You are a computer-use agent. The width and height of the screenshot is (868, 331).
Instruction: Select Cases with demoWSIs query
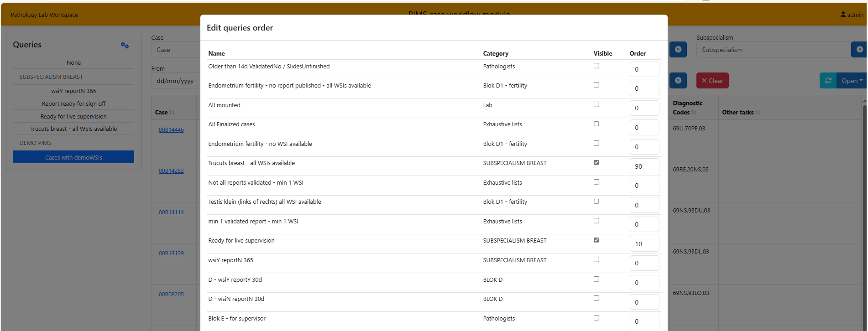click(73, 157)
